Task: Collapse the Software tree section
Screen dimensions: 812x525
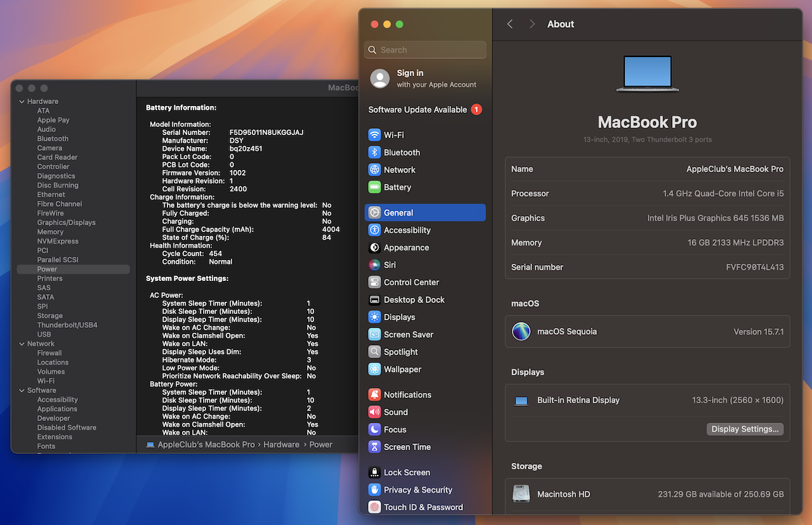Action: coord(22,391)
